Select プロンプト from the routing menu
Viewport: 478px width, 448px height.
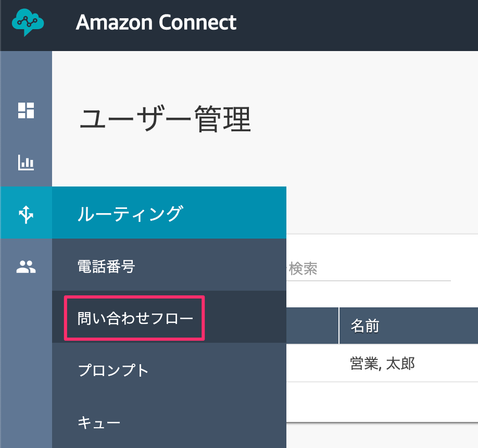[x=169, y=369]
